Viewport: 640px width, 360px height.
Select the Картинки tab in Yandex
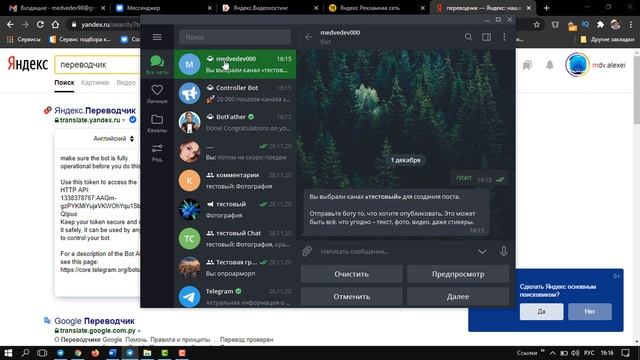(95, 83)
